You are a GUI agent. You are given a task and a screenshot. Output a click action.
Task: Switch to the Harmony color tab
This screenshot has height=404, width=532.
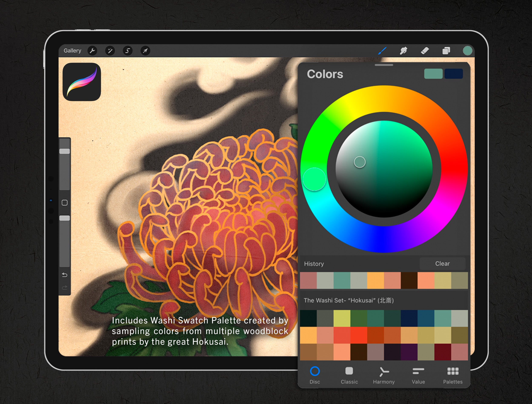point(384,375)
